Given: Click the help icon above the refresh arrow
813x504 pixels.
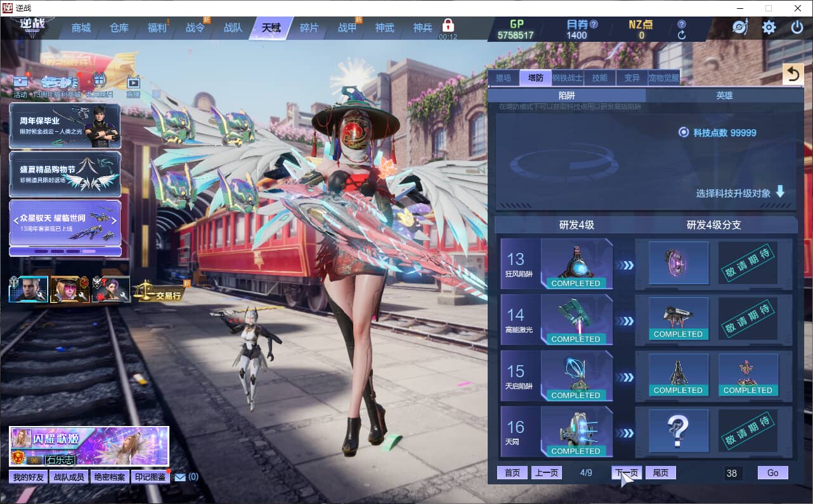Looking at the screenshot, I should click(x=682, y=24).
